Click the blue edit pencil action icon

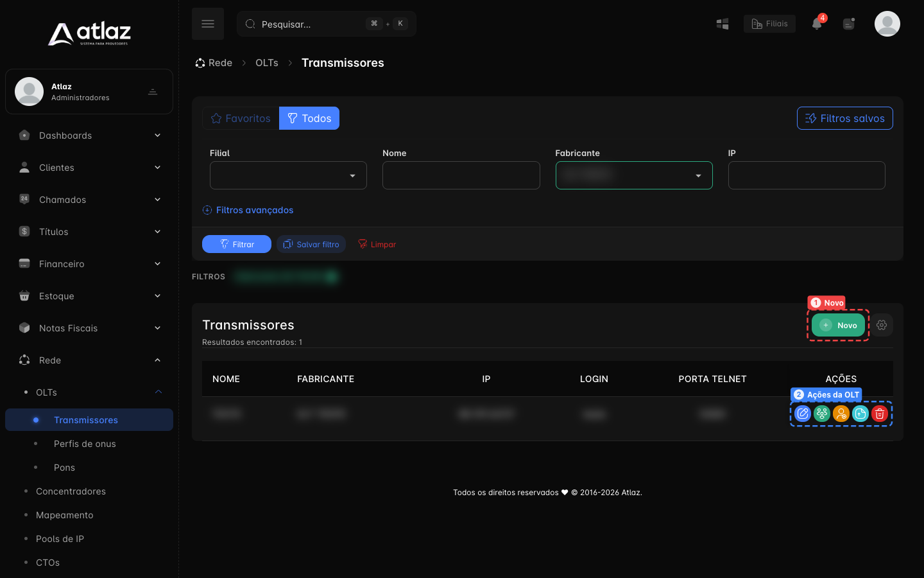[803, 414]
